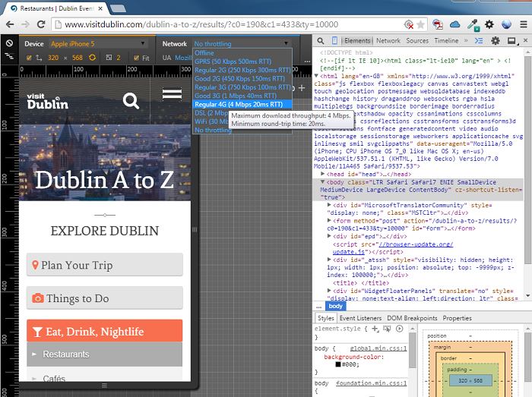Switch to the Network tab in DevTools
This screenshot has height=397, width=532.
pyautogui.click(x=388, y=40)
